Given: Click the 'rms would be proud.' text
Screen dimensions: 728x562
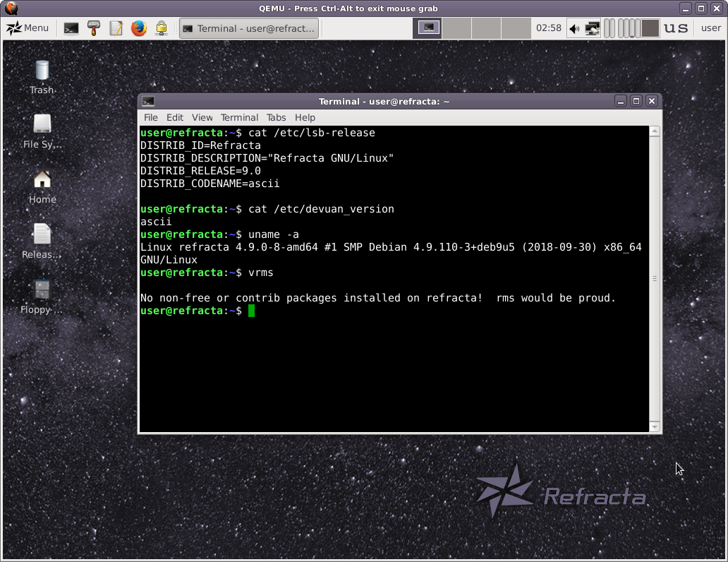Looking at the screenshot, I should [x=556, y=298].
